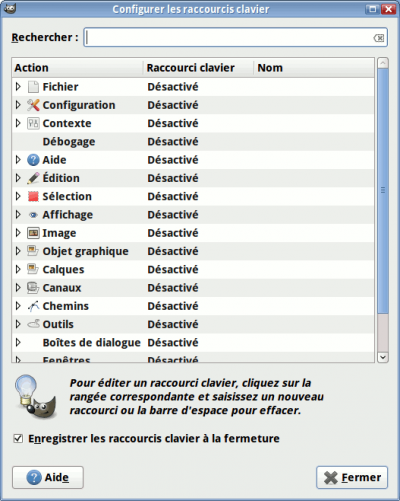Click the Objet graphique icon

(x=33, y=251)
